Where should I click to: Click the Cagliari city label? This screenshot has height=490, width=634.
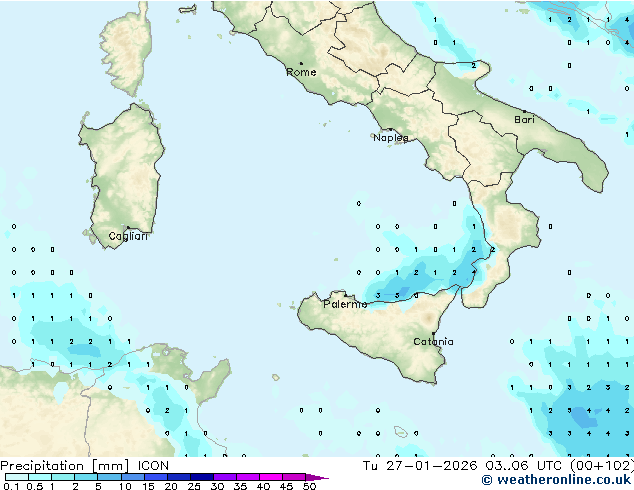128,236
